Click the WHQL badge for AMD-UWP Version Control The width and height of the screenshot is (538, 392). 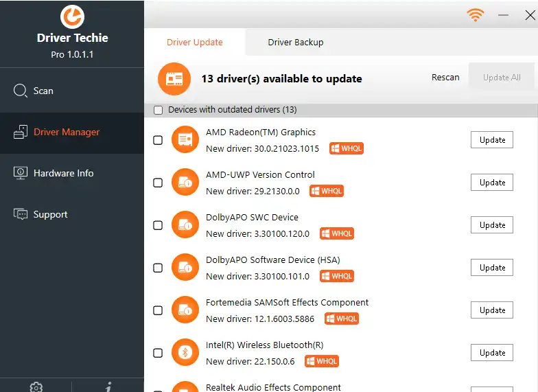click(x=326, y=191)
